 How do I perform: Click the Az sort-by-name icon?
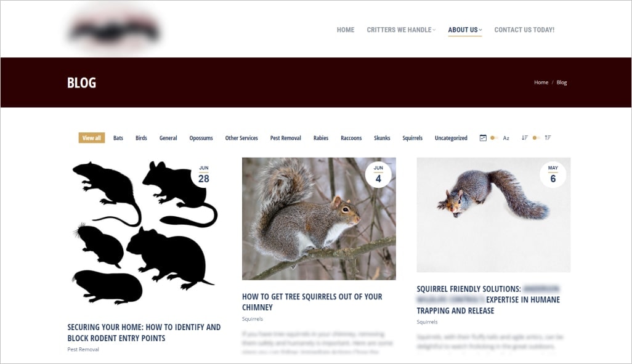click(506, 138)
